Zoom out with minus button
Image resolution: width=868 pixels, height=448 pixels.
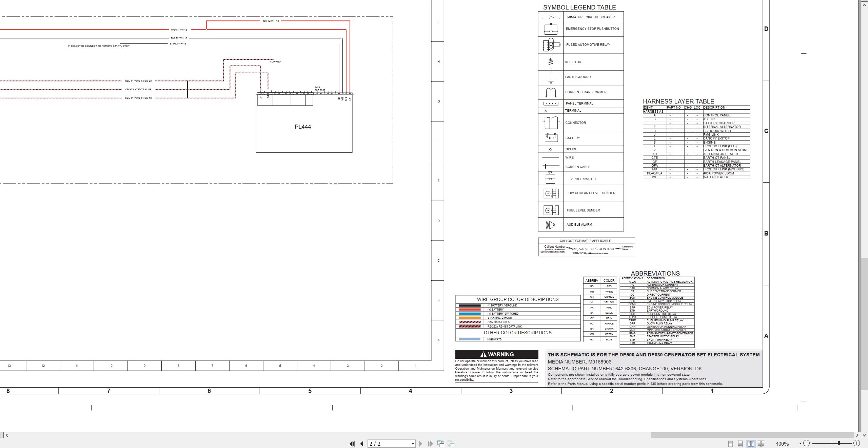point(807,443)
